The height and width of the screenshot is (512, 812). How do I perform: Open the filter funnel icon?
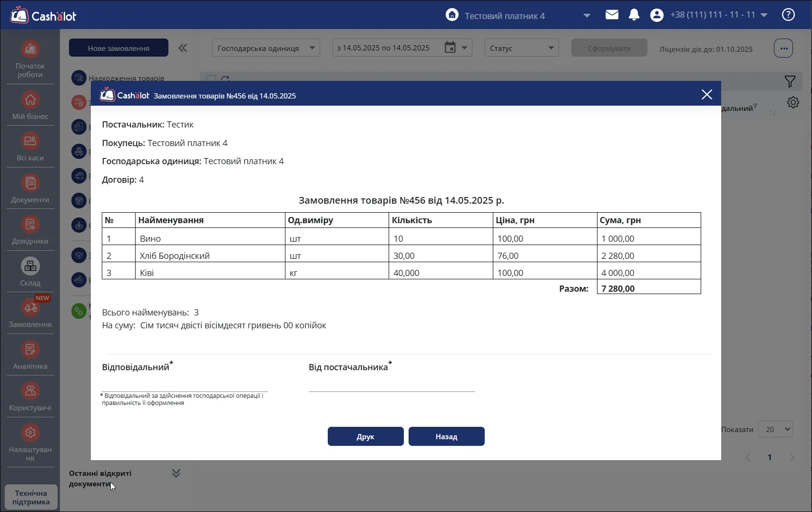point(790,81)
